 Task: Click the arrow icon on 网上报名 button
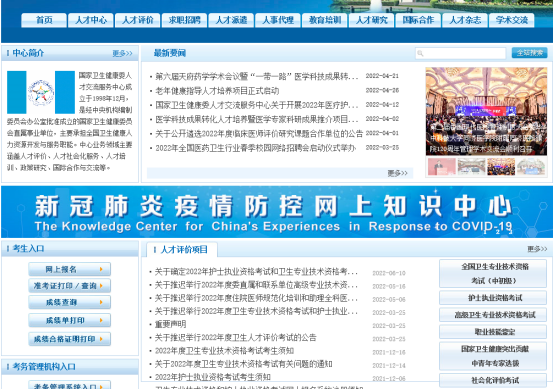click(101, 269)
